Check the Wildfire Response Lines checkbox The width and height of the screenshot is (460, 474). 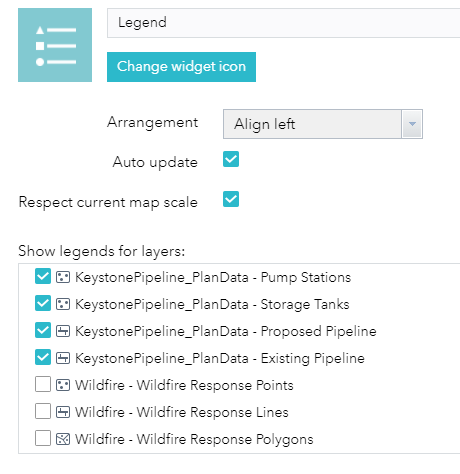(43, 411)
